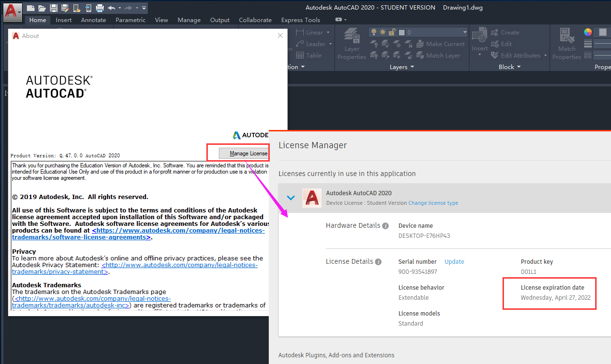Click the Undo arrow icon

tap(111, 8)
